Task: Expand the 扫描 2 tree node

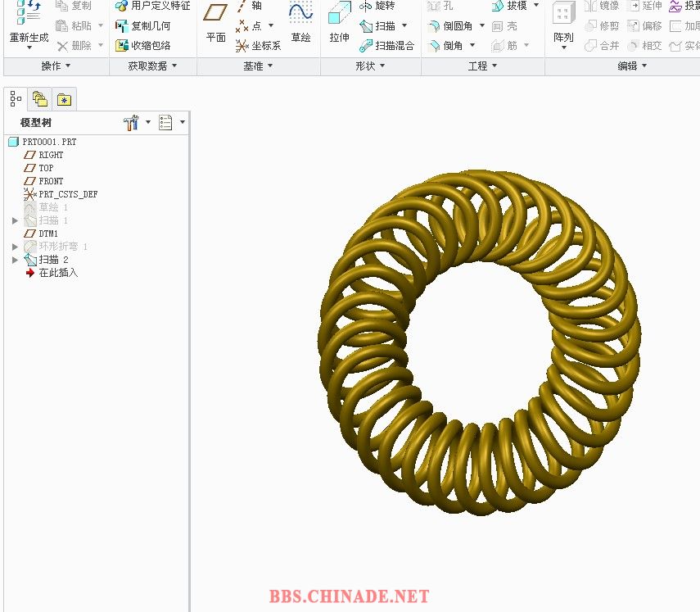Action: coord(15,260)
